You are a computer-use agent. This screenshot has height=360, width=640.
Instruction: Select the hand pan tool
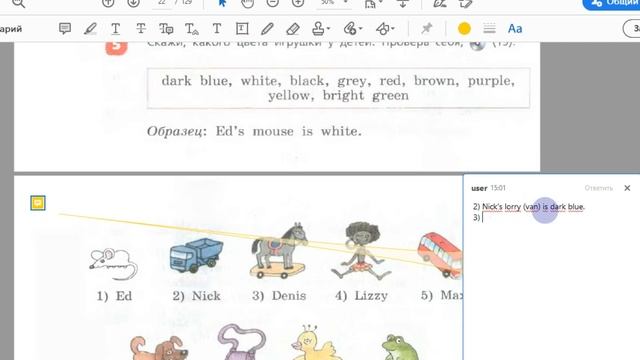[247, 4]
